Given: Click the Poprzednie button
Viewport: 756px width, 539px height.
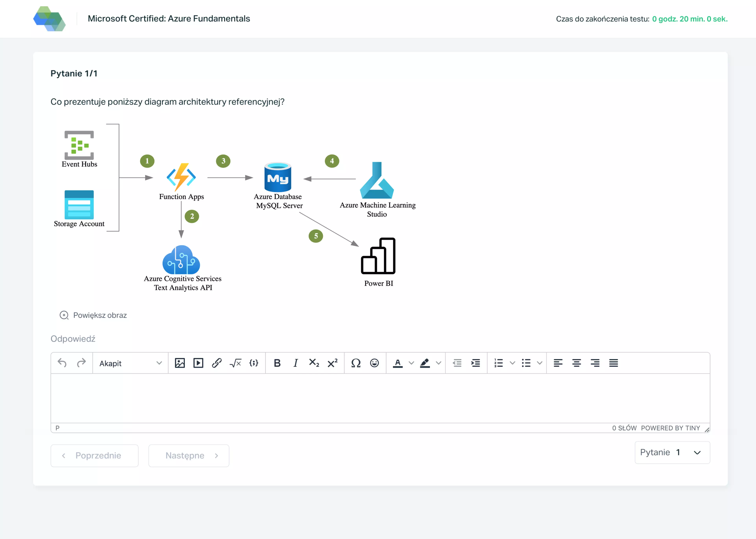Looking at the screenshot, I should [94, 455].
